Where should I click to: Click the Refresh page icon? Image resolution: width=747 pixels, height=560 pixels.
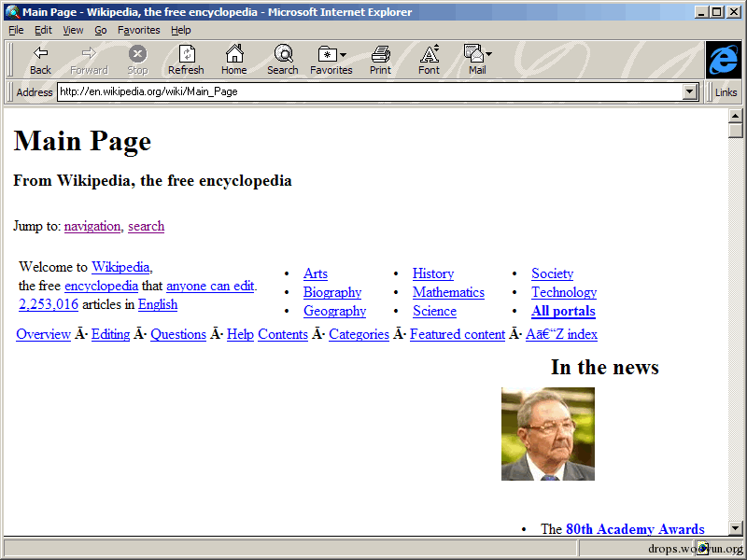click(x=186, y=54)
